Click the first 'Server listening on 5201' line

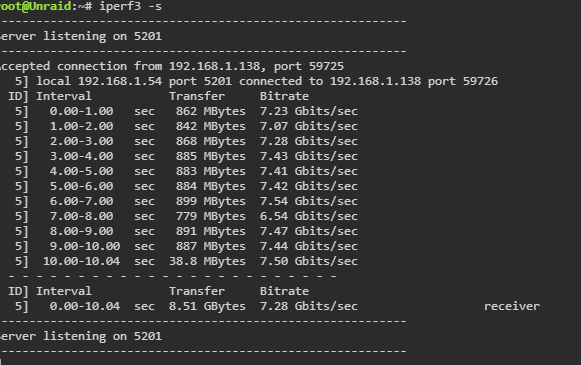[x=81, y=36]
